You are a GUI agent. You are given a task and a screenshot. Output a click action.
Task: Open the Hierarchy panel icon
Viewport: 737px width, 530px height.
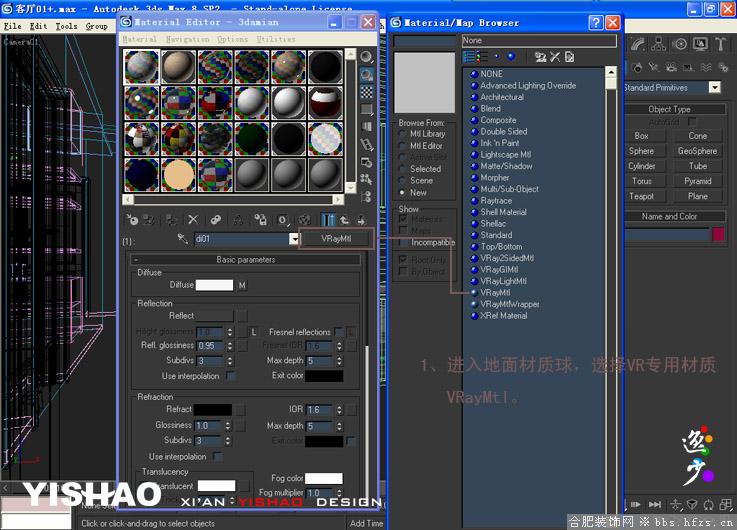[658, 44]
